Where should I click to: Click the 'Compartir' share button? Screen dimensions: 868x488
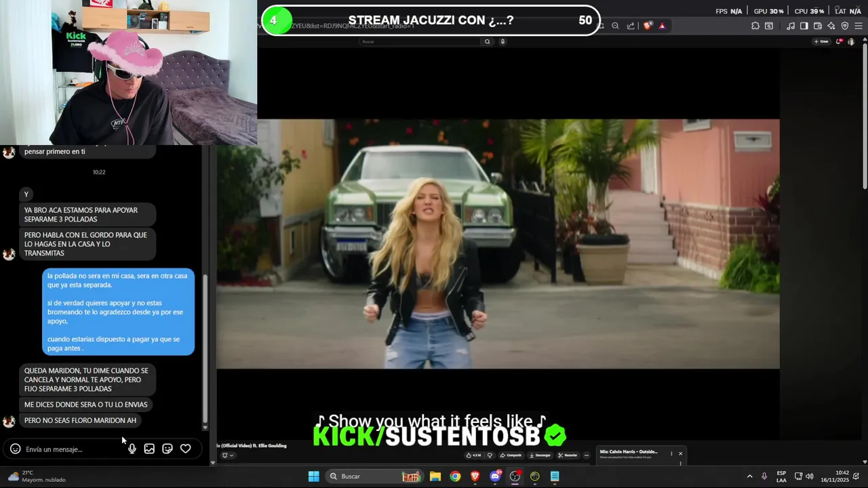pyautogui.click(x=511, y=455)
